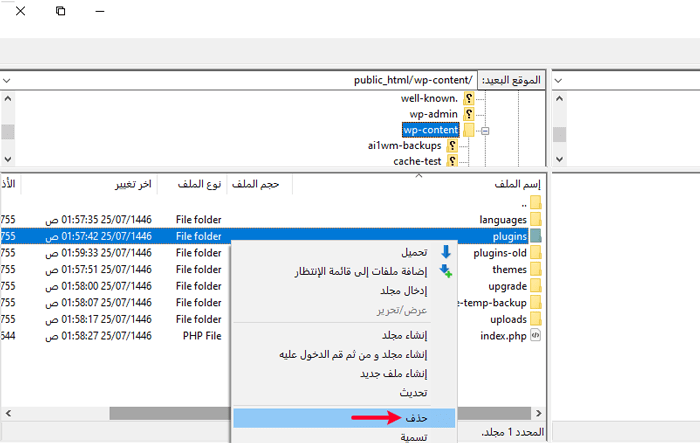The height and width of the screenshot is (443, 700).
Task: Open the remote site path dropdown arrow
Action: pyautogui.click(x=8, y=79)
